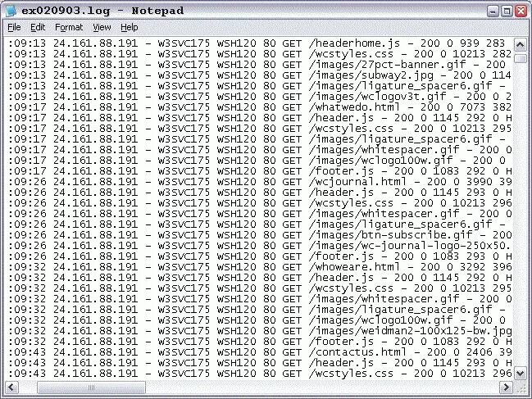Click the horizontal scrollbar thumb
Screen dimensions: 532x399
pyautogui.click(x=91, y=388)
